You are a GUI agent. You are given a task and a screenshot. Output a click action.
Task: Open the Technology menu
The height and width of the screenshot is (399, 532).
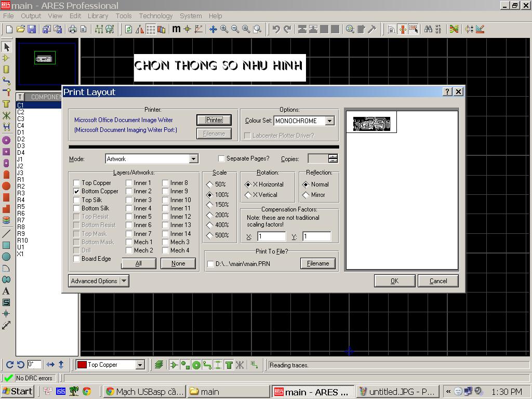(155, 16)
